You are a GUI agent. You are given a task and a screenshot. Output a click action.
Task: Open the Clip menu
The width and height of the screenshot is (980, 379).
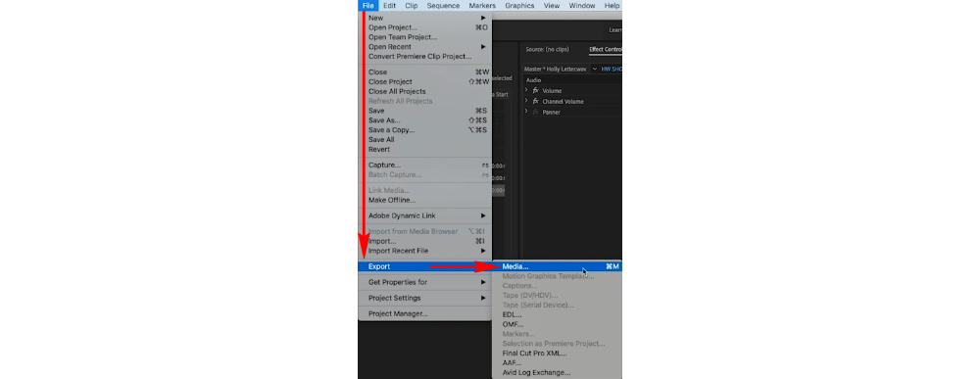412,6
